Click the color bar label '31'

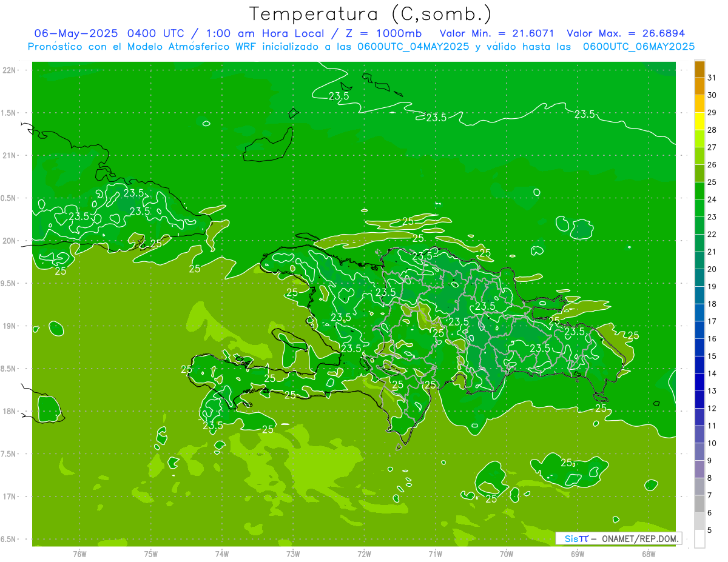point(712,78)
